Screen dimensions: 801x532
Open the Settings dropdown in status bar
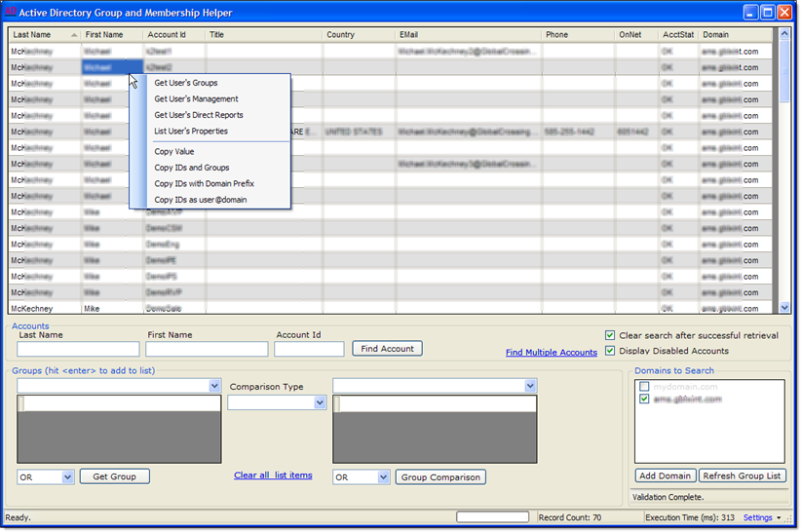pos(762,517)
